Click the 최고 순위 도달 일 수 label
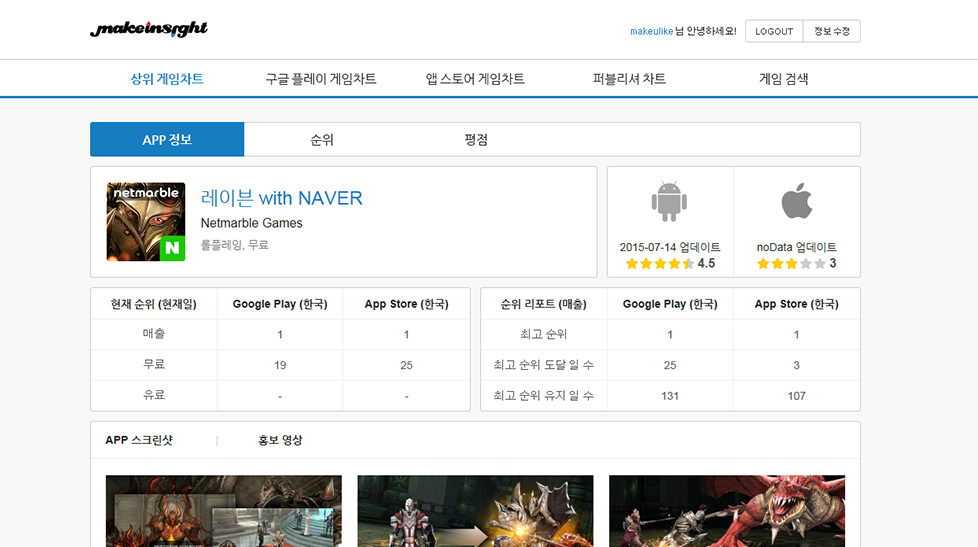This screenshot has width=978, height=547. (543, 365)
